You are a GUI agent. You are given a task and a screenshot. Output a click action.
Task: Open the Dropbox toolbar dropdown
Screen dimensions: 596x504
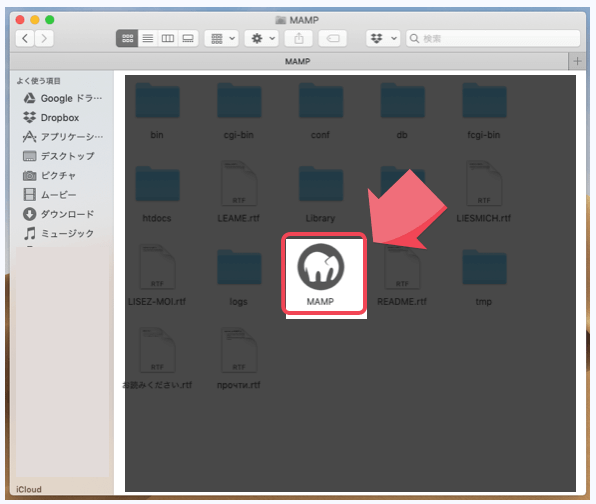click(x=383, y=38)
